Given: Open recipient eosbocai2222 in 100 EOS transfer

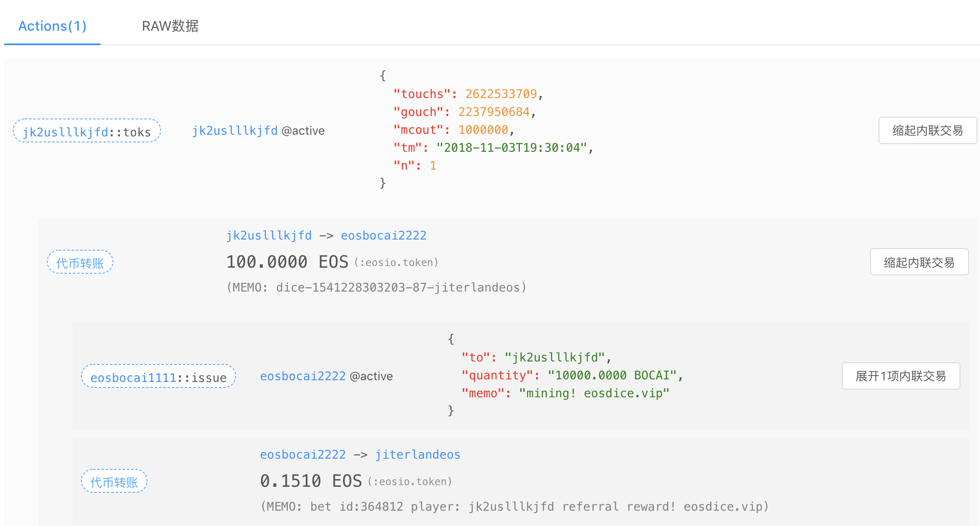Looking at the screenshot, I should pyautogui.click(x=383, y=236).
